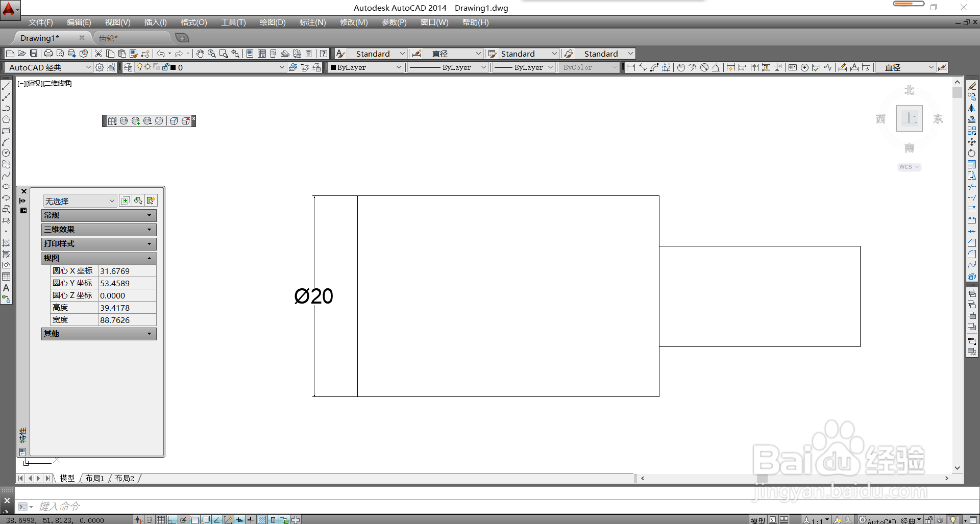
Task: Click the workspace settings gear icon
Action: 100,67
